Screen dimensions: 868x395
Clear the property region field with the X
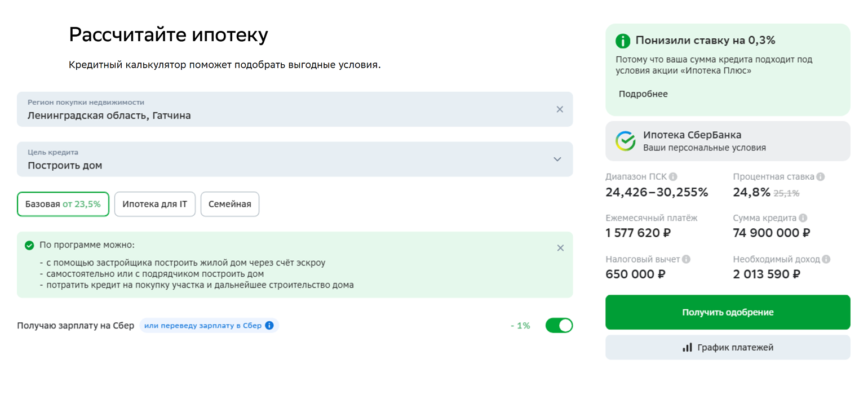[560, 109]
